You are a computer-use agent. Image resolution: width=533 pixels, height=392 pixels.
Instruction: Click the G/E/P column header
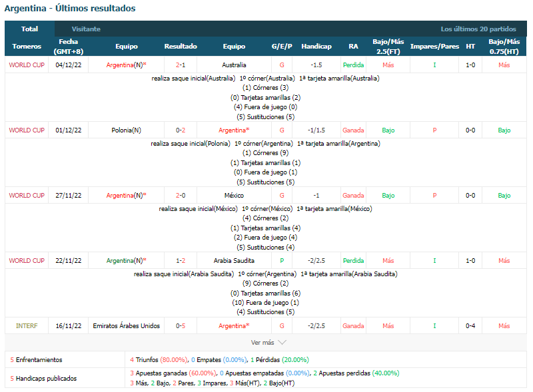coord(282,46)
